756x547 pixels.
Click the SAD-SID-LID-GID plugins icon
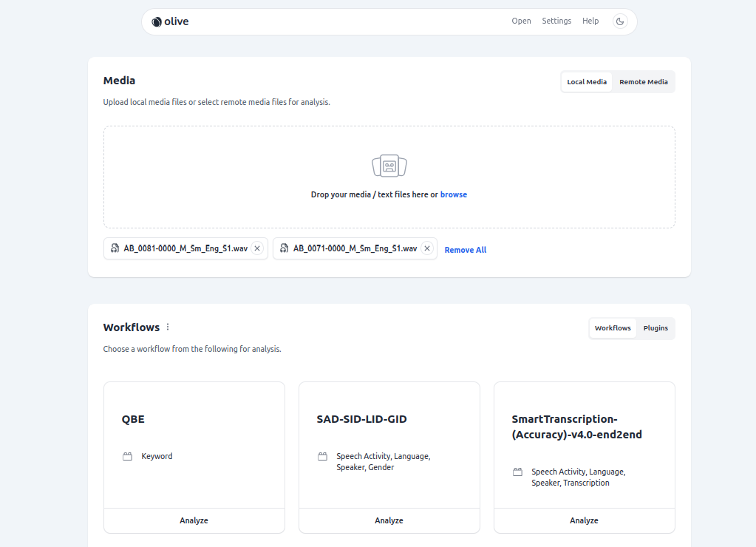click(x=322, y=457)
